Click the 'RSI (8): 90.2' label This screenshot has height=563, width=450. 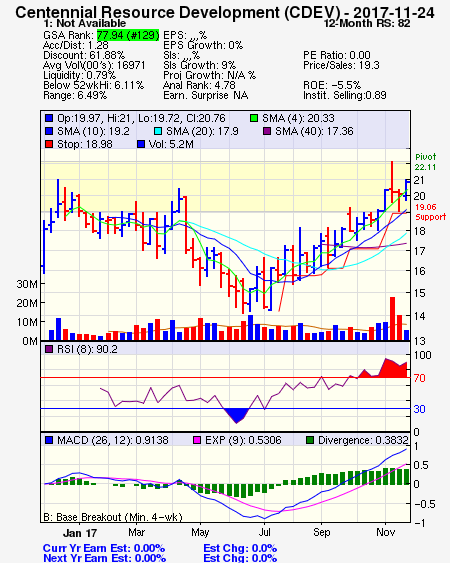(x=87, y=349)
